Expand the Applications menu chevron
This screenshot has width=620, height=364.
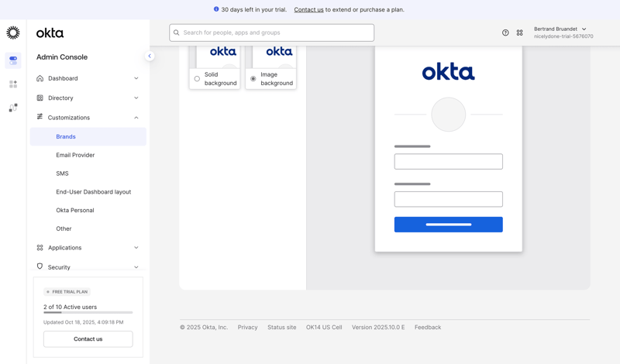pyautogui.click(x=136, y=247)
